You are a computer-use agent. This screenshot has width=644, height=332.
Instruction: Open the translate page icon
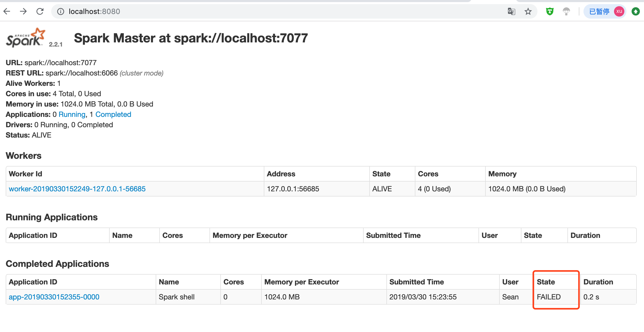tap(511, 12)
